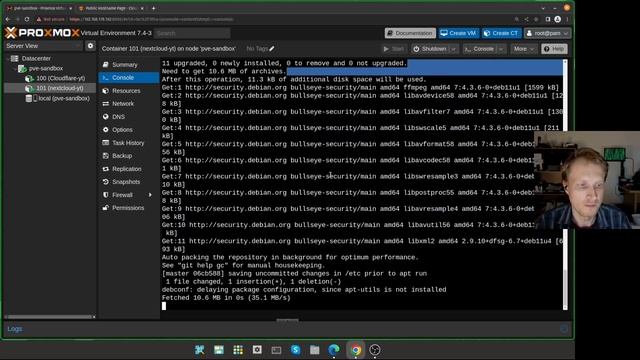Select container 100 (Cloudflare-yt)
The image size is (640, 360).
[60, 78]
